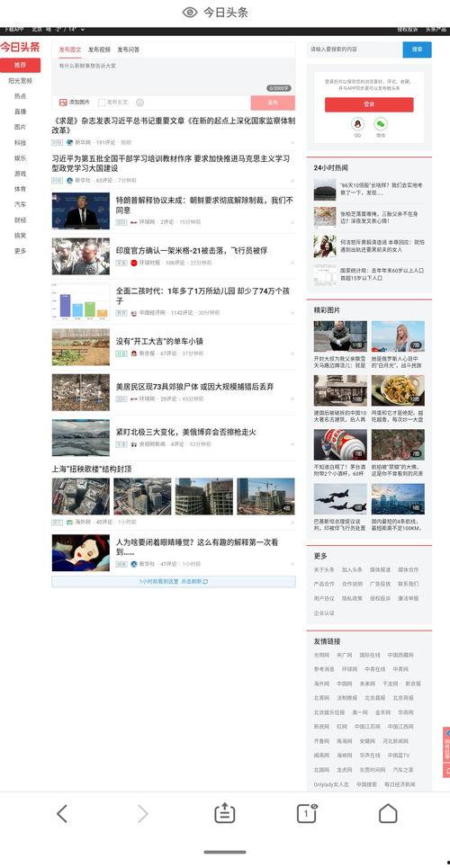The height and width of the screenshot is (868, 450).
Task: Open the 下载APP link in the top bar
Action: tap(13, 30)
